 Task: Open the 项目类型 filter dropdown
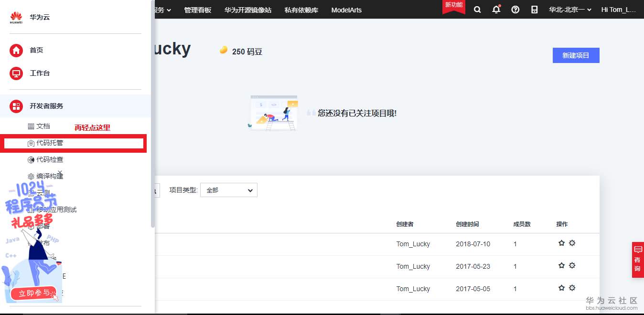(x=228, y=190)
